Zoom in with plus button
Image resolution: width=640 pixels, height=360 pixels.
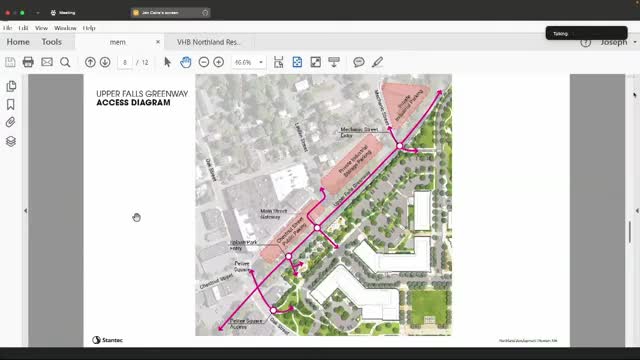219,62
